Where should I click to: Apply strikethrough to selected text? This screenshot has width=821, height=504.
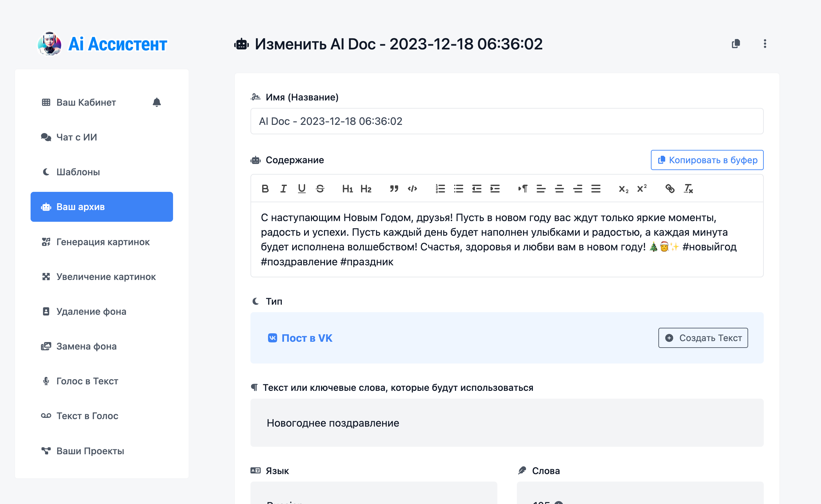(320, 189)
